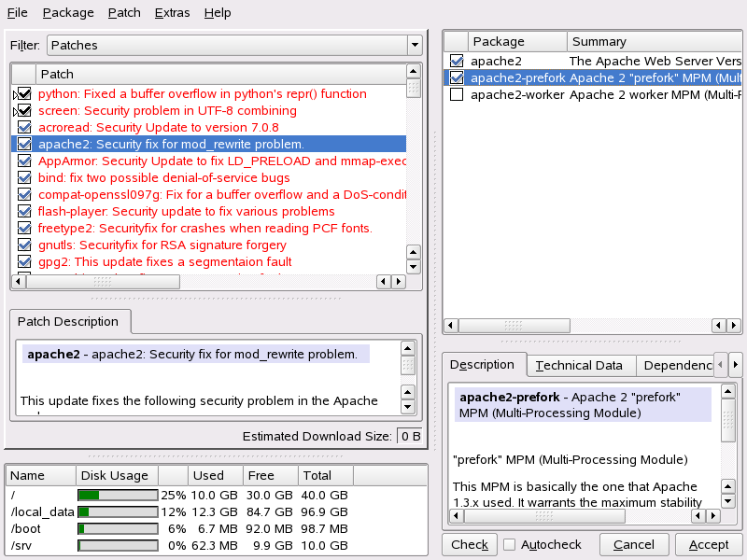Click the Cancel button
747x560 pixels.
click(x=634, y=544)
